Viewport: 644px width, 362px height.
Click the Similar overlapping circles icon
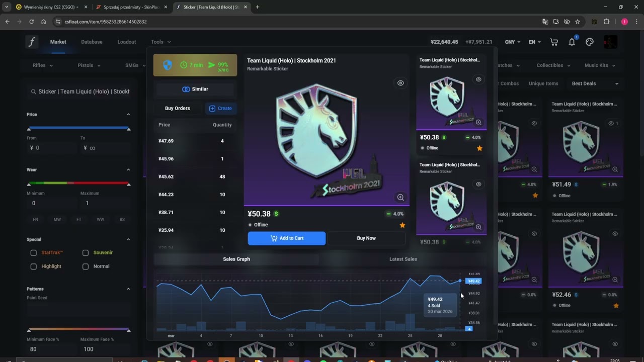pos(186,89)
